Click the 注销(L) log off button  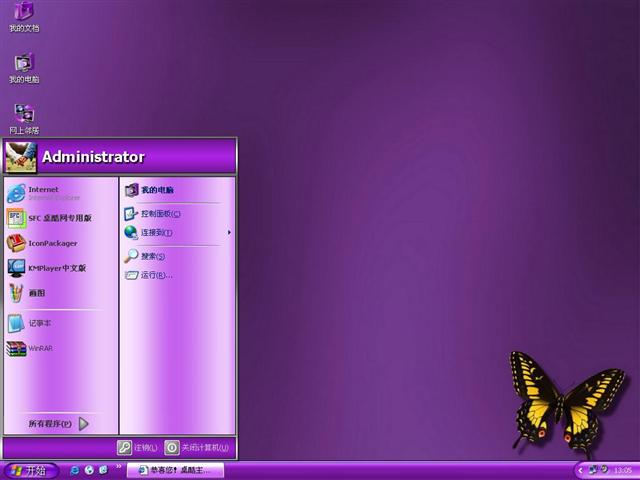138,448
